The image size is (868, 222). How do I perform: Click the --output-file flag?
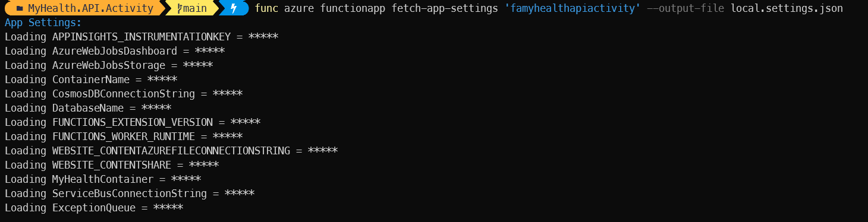click(685, 8)
